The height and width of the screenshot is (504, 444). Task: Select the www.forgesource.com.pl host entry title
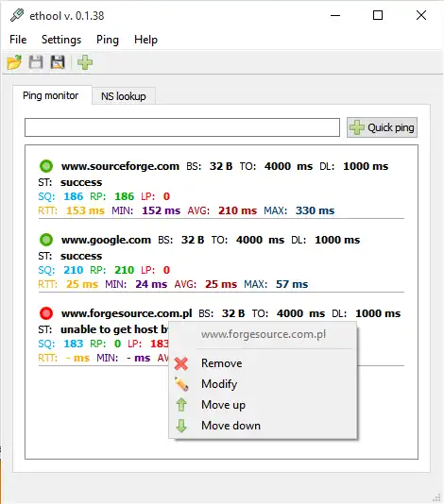pyautogui.click(x=127, y=313)
